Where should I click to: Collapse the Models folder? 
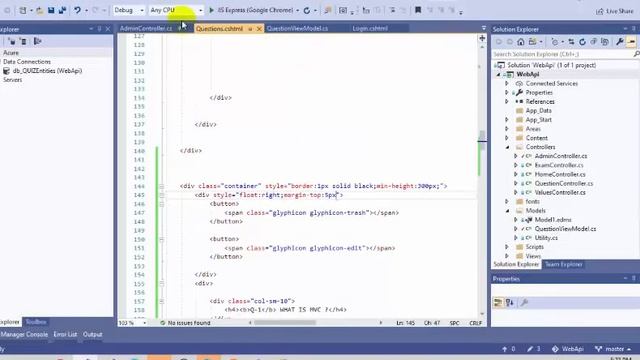tap(507, 211)
